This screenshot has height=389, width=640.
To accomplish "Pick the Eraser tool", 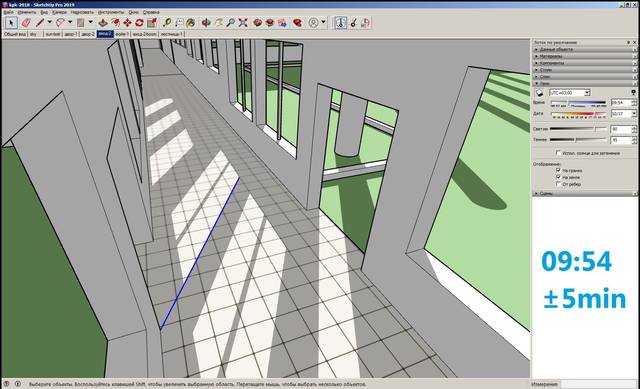I will 26,23.
